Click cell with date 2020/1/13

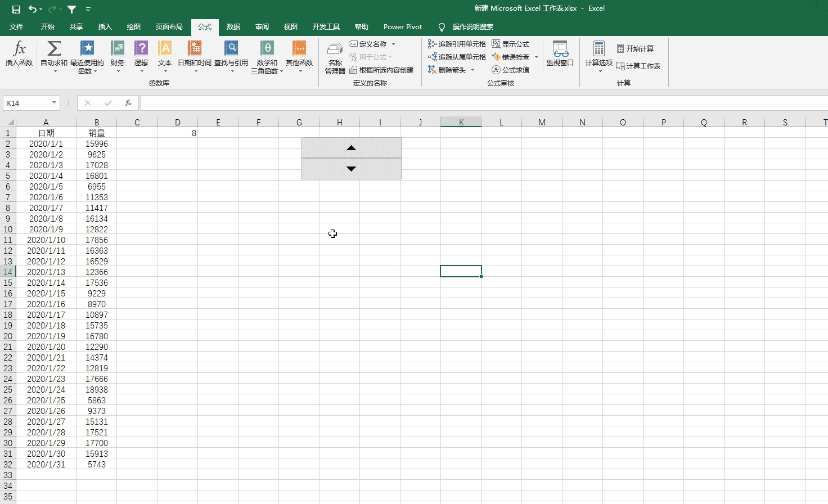[46, 272]
